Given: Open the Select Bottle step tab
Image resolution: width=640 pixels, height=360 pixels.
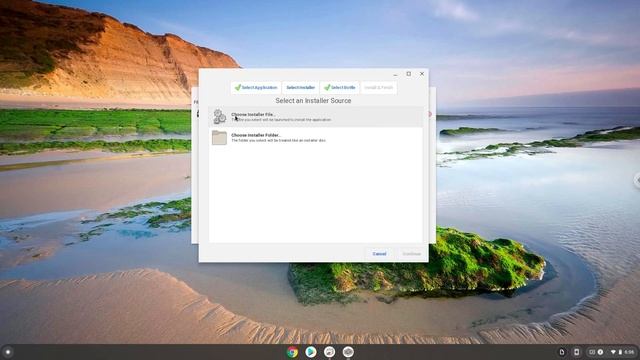Looking at the screenshot, I should pyautogui.click(x=340, y=87).
